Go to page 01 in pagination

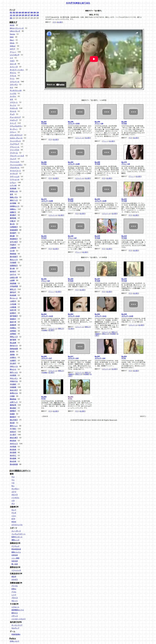point(11,12)
